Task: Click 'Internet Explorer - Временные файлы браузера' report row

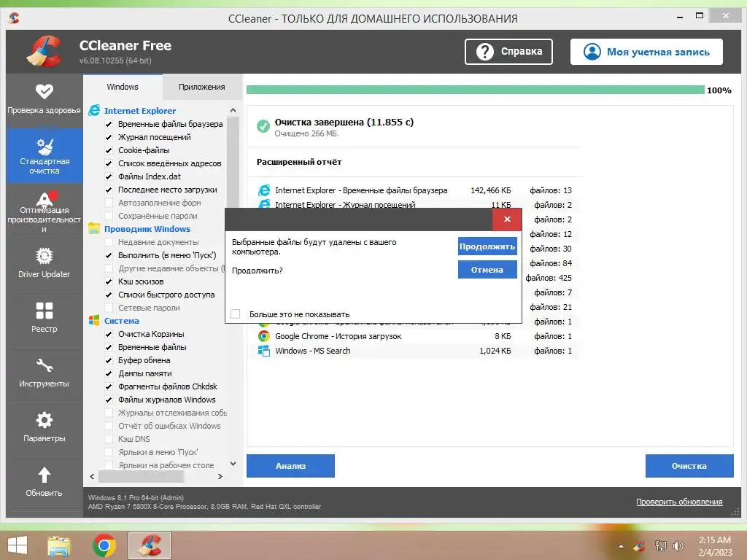Action: 414,190
